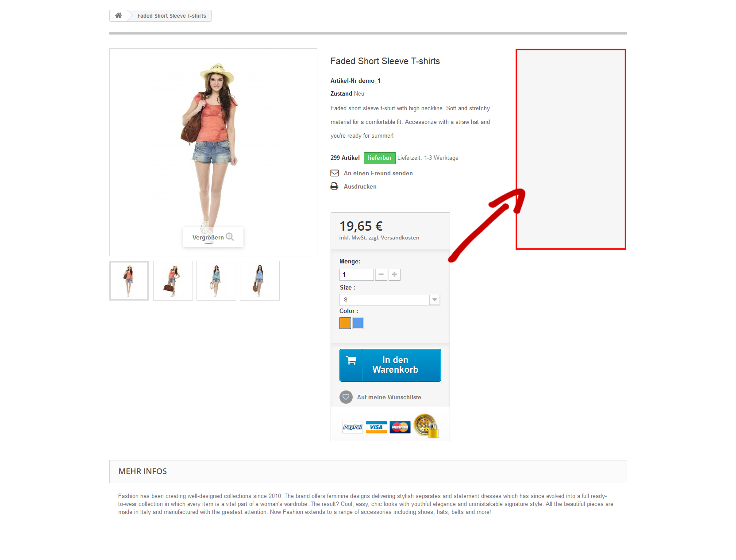Screen dimensions: 736x560
Task: Click the MEHR INFOS section header
Action: tap(143, 471)
